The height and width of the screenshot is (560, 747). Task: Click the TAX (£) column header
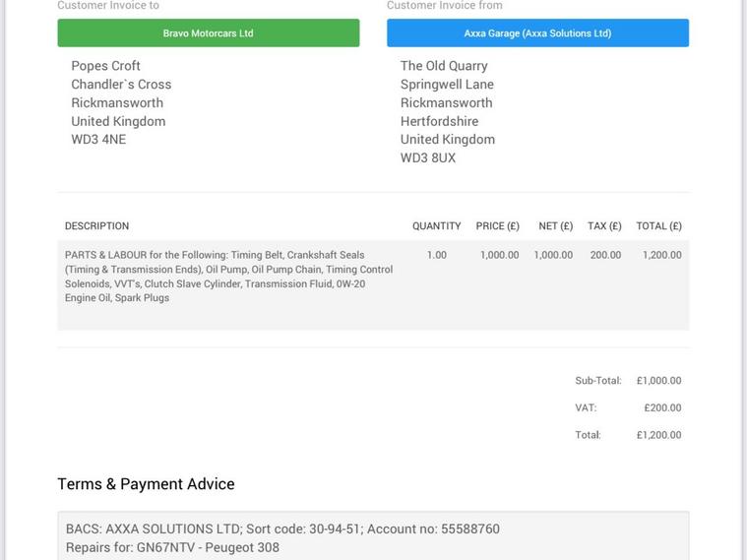(x=604, y=226)
